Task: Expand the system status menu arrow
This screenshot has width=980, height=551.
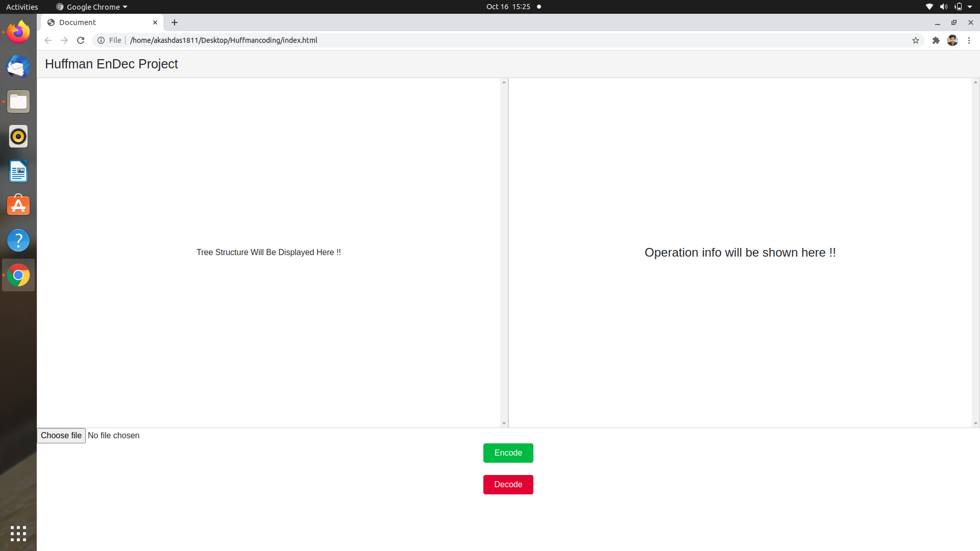Action: point(970,7)
